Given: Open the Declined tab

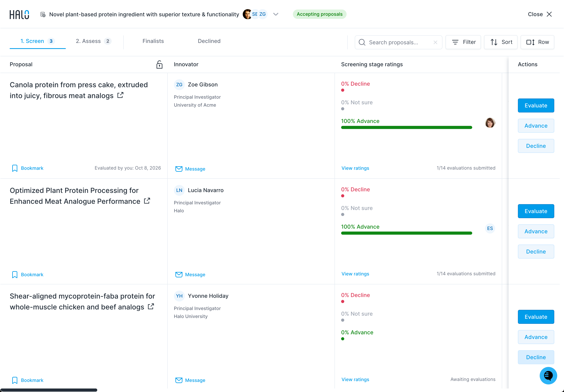Looking at the screenshot, I should (209, 41).
